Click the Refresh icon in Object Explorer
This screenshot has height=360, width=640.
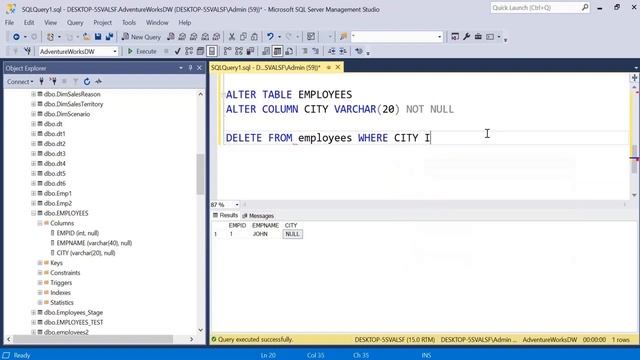(87, 82)
